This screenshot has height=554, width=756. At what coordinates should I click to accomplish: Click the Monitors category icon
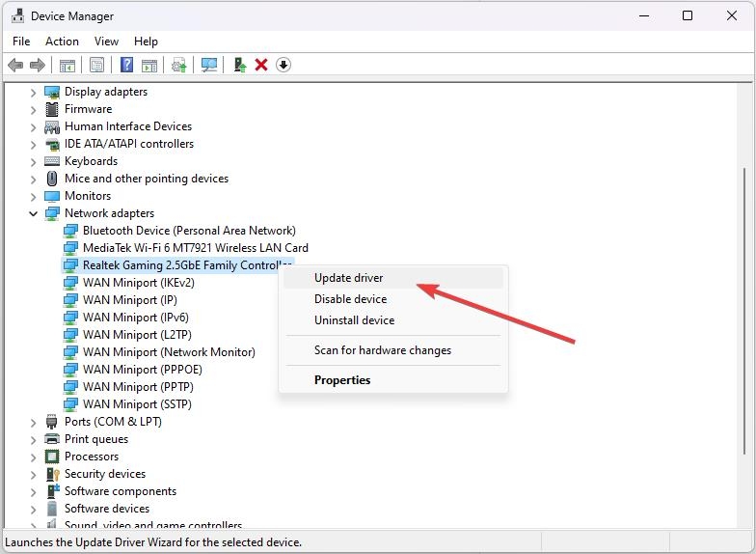(52, 196)
